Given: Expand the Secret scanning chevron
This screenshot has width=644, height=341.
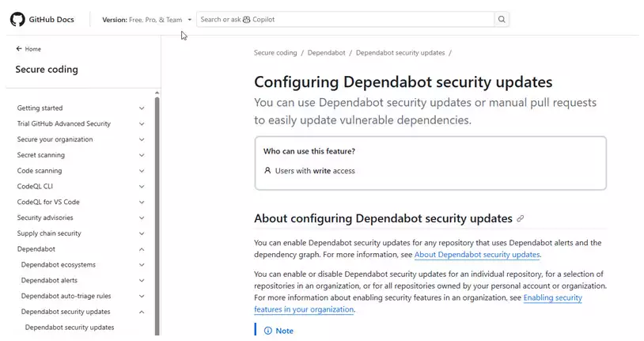Looking at the screenshot, I should tap(142, 155).
